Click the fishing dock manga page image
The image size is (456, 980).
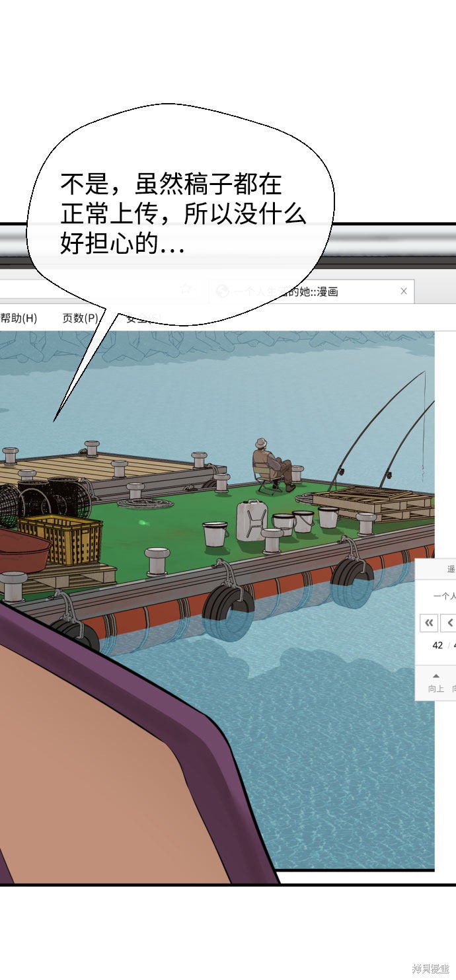pyautogui.click(x=217, y=599)
